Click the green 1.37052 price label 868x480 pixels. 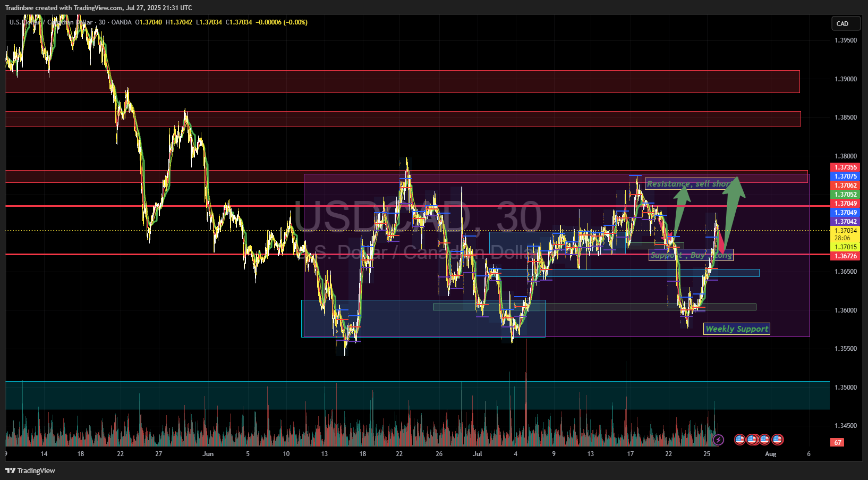coord(845,195)
